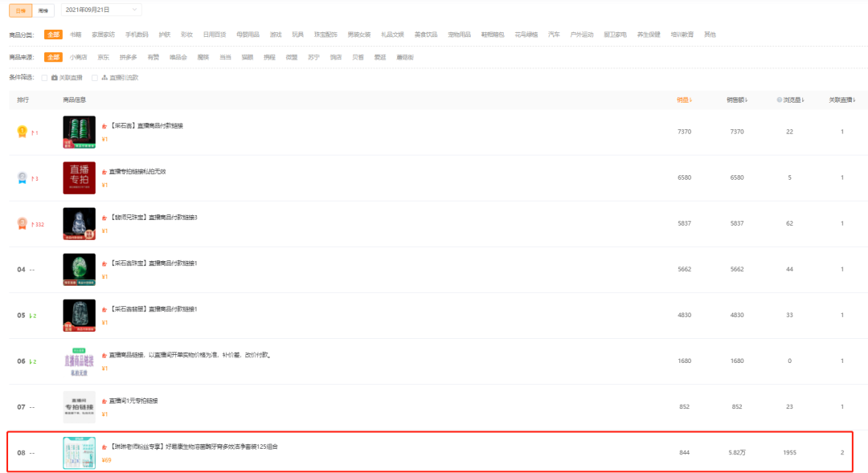Screen dimensions: 868x473
Task: Open product link 直播专拍链接私拍无效
Action: tap(137, 172)
